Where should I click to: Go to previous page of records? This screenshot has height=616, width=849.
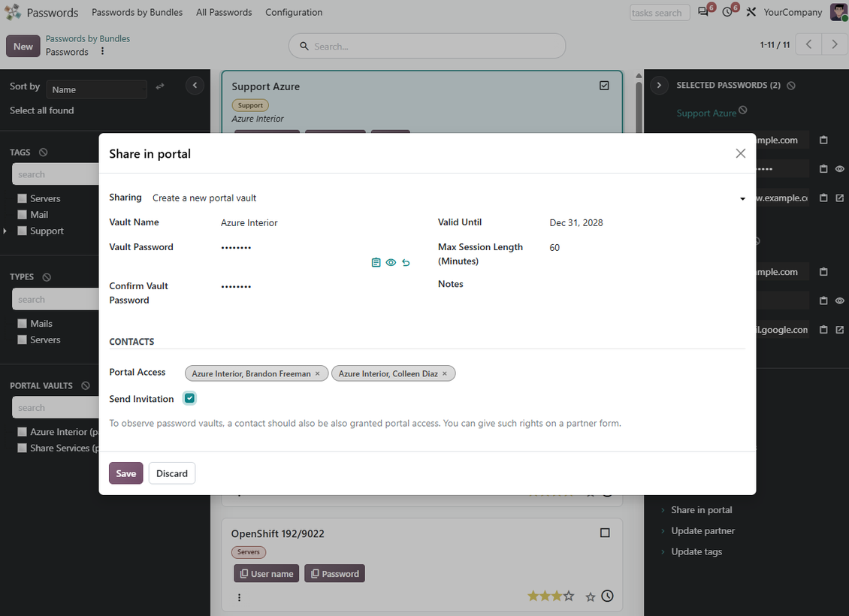[808, 44]
